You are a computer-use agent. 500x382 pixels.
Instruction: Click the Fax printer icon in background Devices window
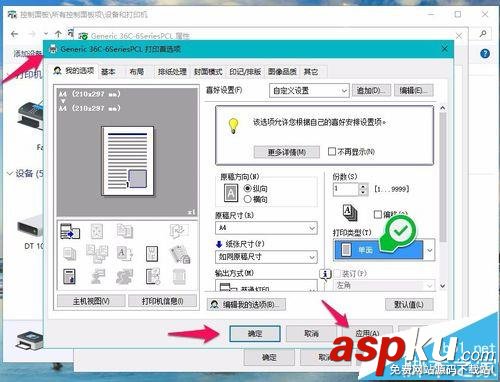[31, 115]
